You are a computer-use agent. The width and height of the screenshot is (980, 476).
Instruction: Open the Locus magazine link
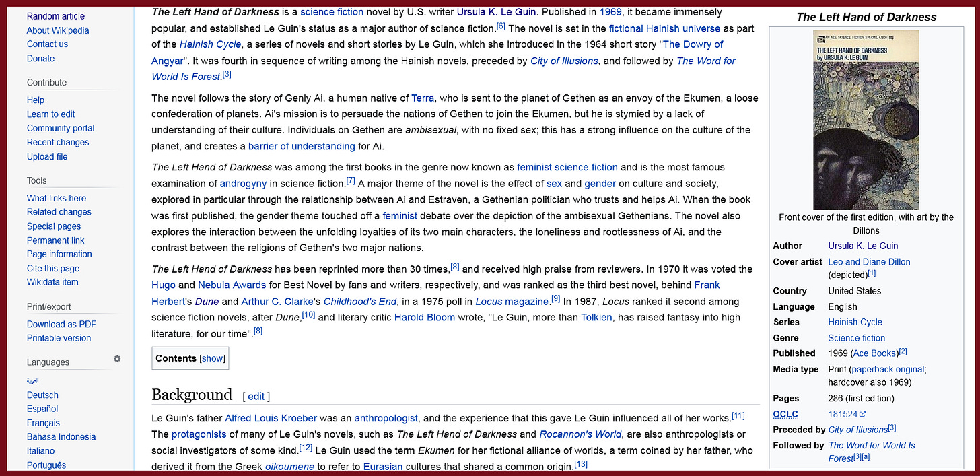pos(513,301)
